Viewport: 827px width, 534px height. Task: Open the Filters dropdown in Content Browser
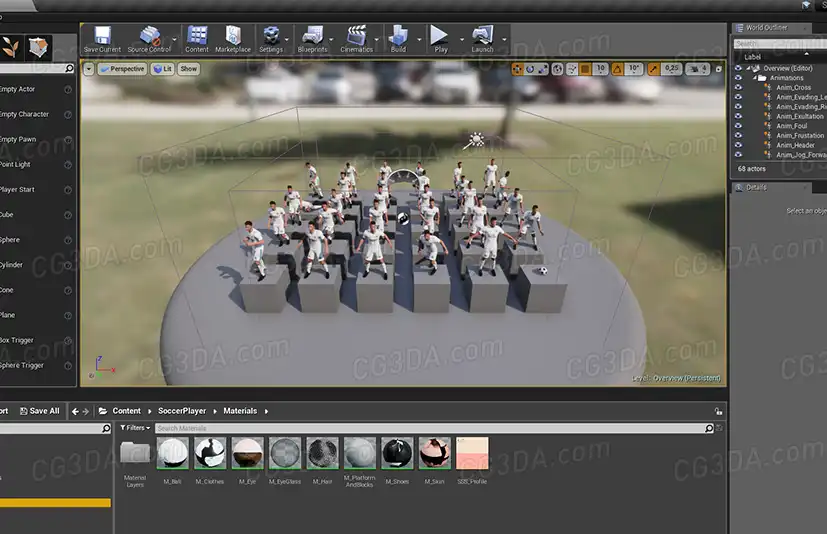(x=135, y=428)
